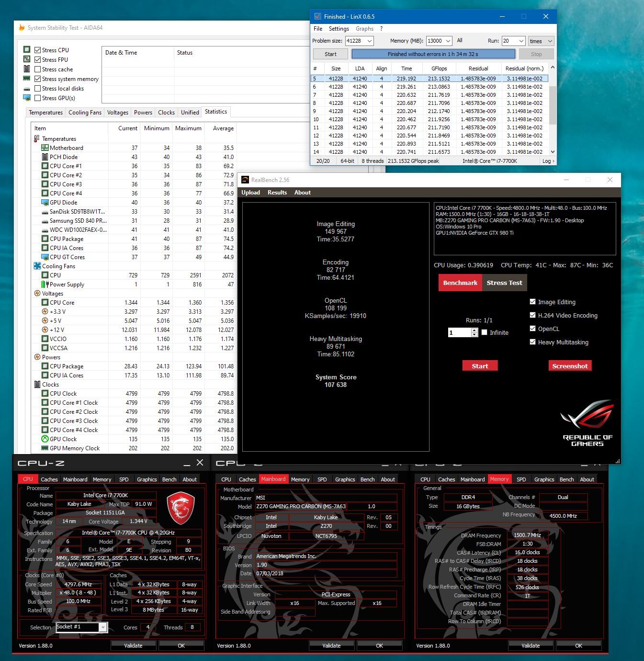Click the Cooling Fans group icon

pos(37,266)
